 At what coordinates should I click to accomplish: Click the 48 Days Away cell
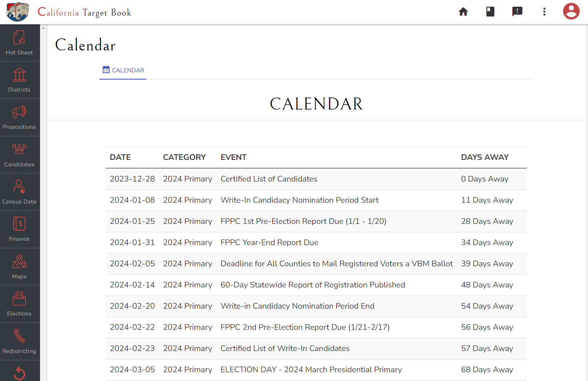click(x=487, y=285)
